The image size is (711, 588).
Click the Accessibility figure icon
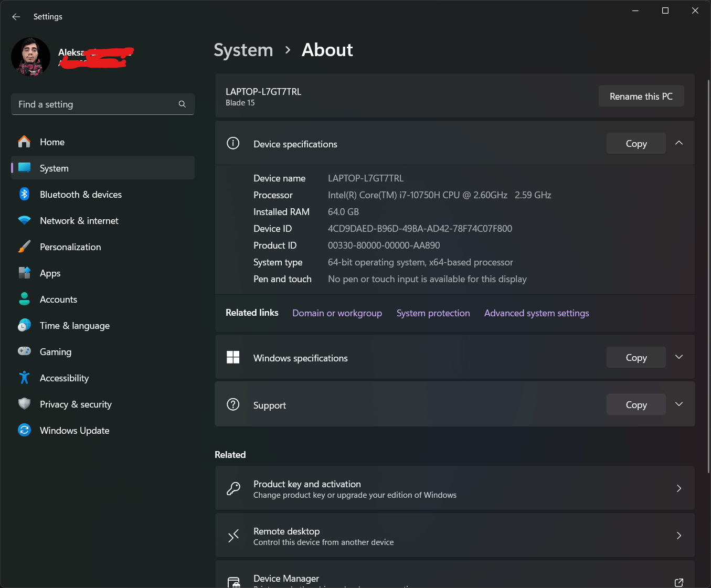tap(24, 378)
